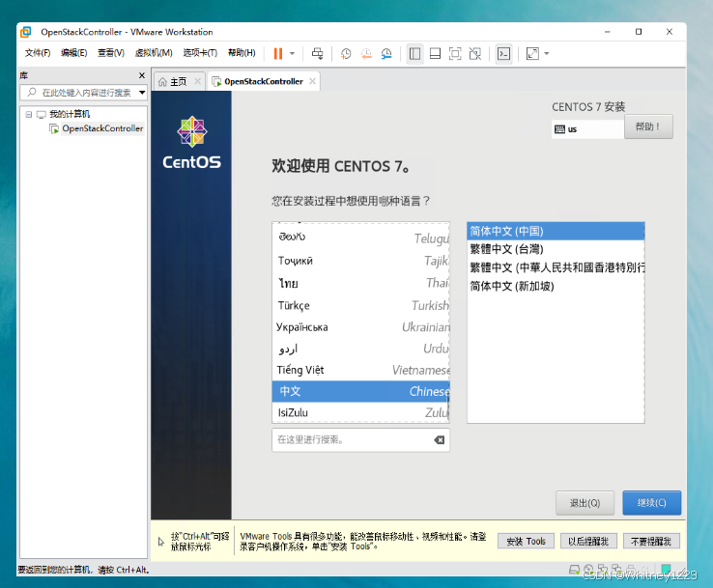Toggle the thumbnail bar view icon
Screen dimensions: 713x588
pyautogui.click(x=435, y=54)
